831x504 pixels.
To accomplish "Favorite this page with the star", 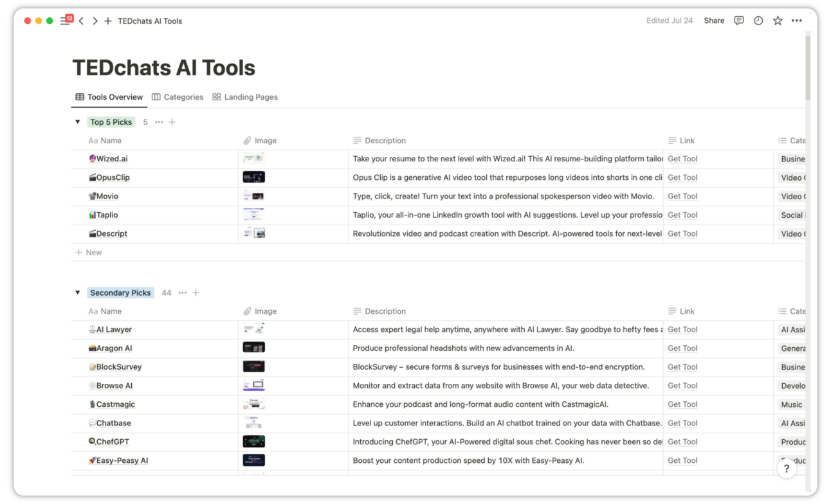I will pyautogui.click(x=778, y=21).
